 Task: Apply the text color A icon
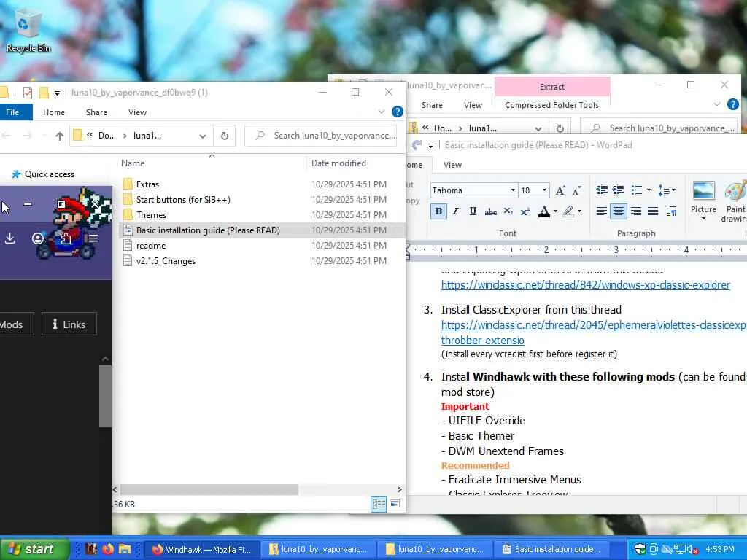[544, 211]
